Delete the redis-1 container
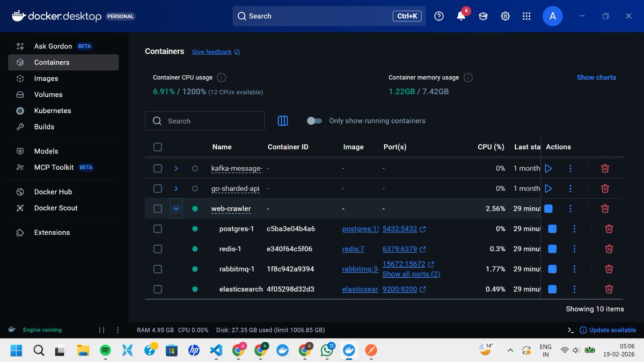This screenshot has width=644, height=362. click(609, 249)
